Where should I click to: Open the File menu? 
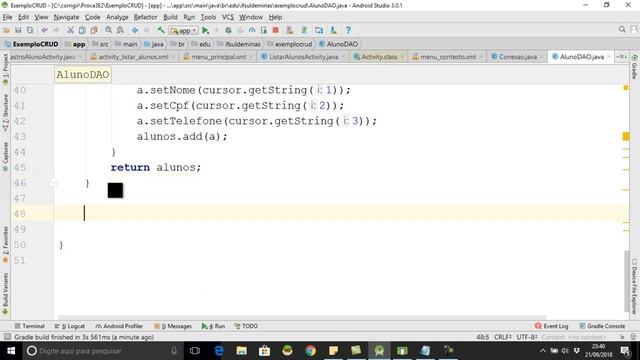point(7,17)
